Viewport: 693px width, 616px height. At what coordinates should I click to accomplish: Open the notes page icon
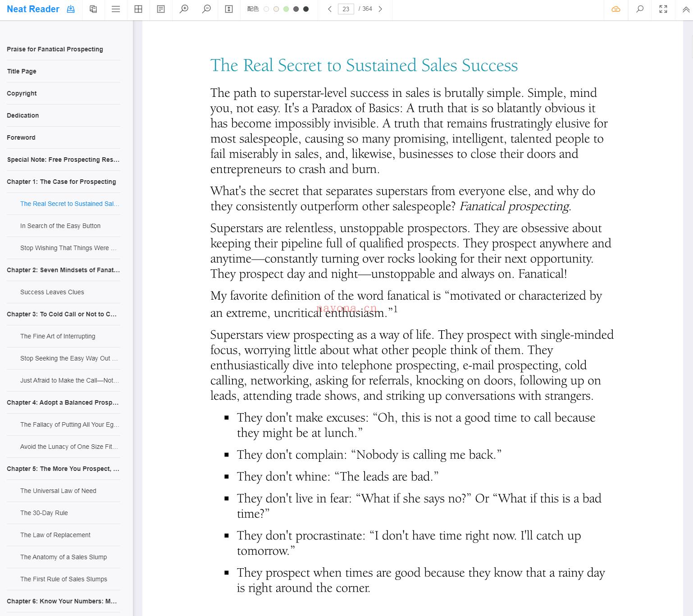tap(161, 9)
